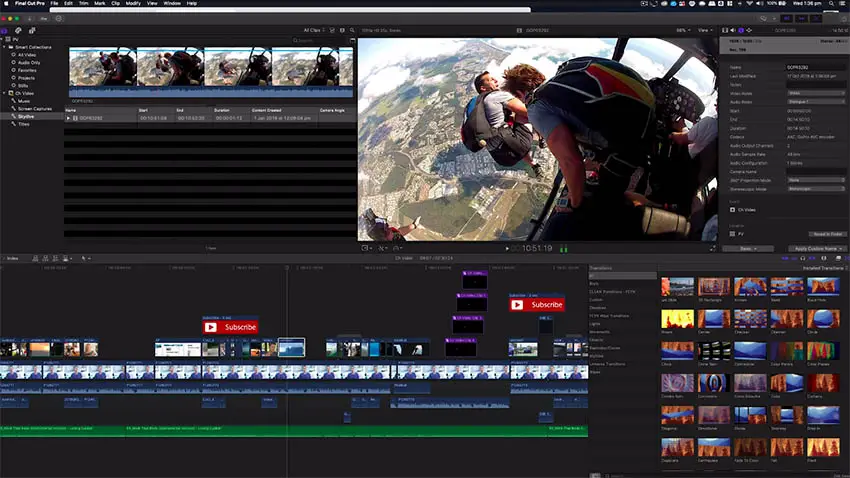The image size is (850, 478).
Task: Click the Index button
Action: pyautogui.click(x=11, y=259)
